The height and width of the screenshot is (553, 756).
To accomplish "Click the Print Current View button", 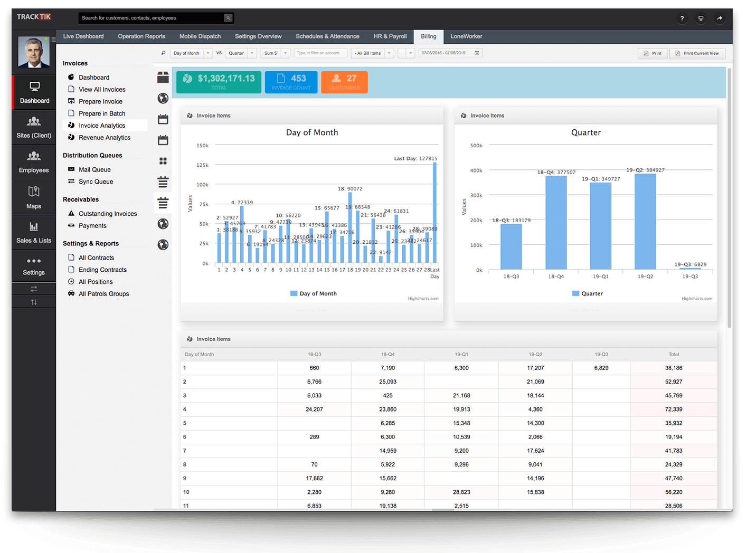I will [697, 53].
